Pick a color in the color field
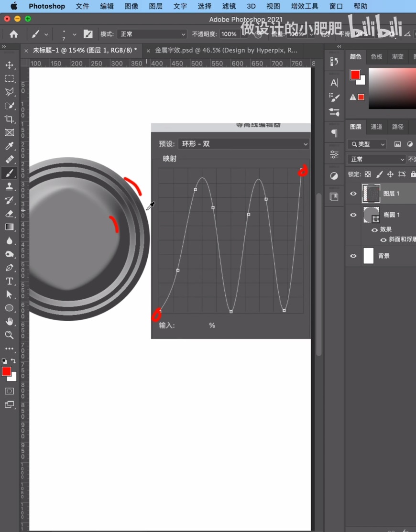The height and width of the screenshot is (532, 416). point(392,88)
